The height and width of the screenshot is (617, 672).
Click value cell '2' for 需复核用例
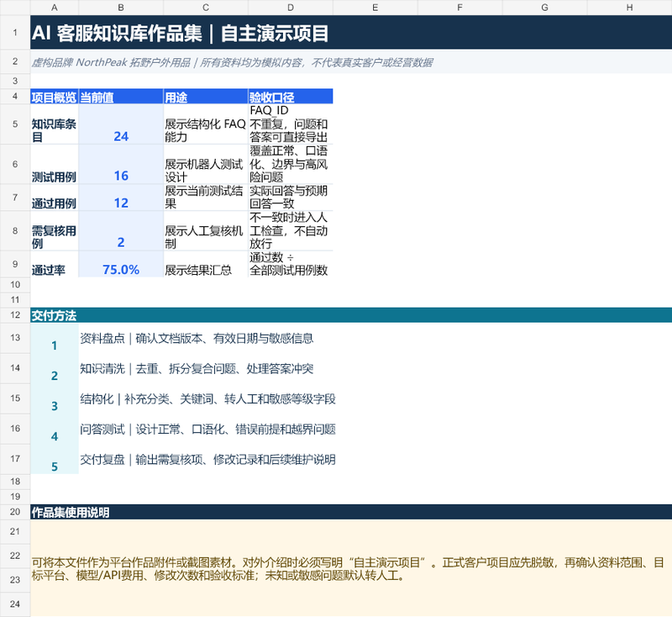pos(121,230)
